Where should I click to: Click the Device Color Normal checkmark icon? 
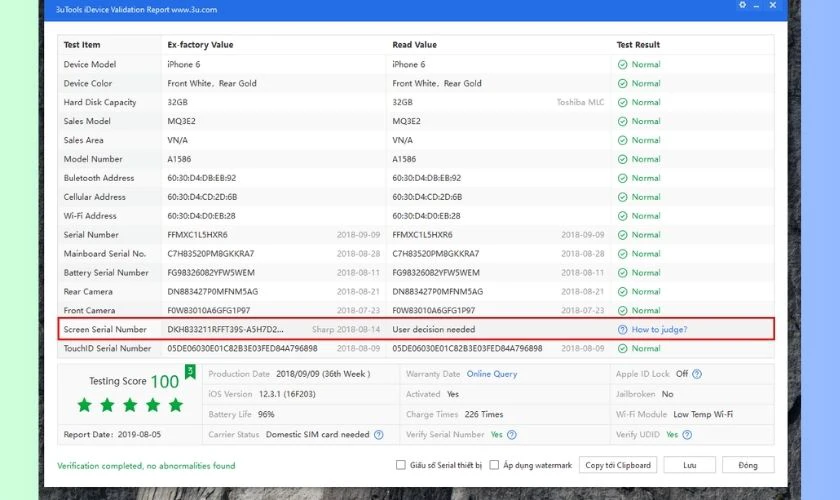pyautogui.click(x=622, y=84)
